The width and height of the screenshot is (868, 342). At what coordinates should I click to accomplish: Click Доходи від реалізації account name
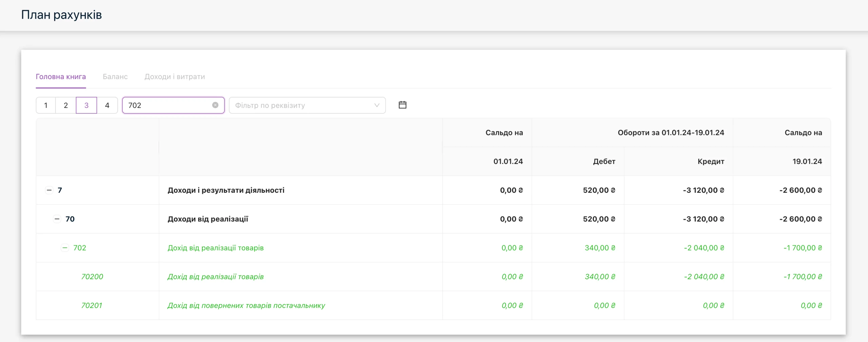pos(208,219)
